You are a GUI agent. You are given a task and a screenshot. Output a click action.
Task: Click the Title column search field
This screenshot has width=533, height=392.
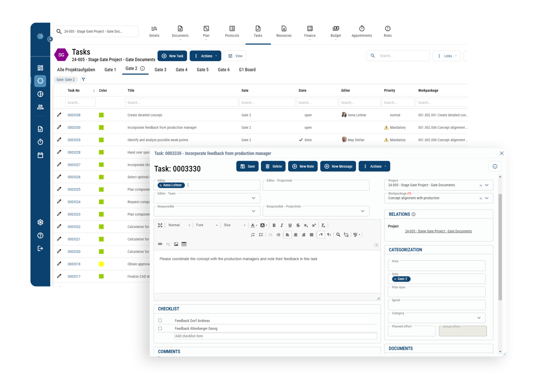tap(182, 102)
